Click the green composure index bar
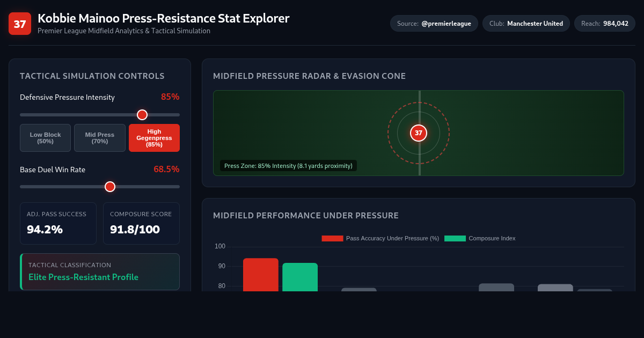Image resolution: width=644 pixels, height=338 pixels. pyautogui.click(x=300, y=277)
